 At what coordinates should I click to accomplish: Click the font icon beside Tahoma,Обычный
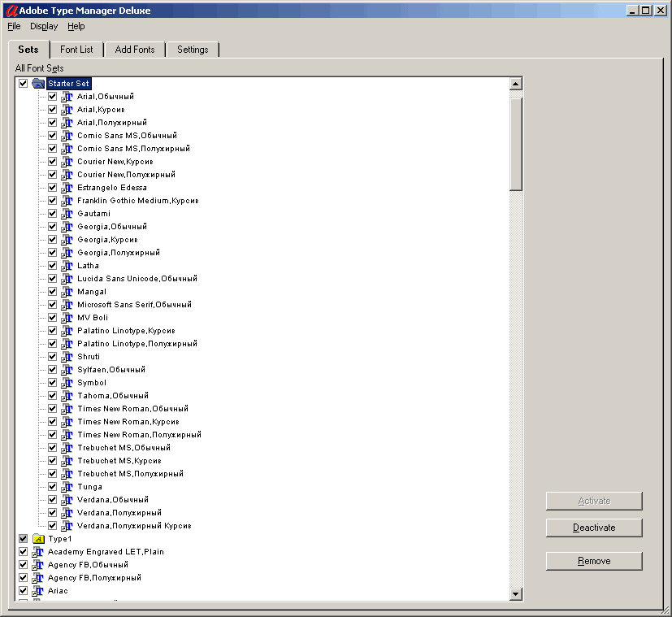[x=67, y=396]
